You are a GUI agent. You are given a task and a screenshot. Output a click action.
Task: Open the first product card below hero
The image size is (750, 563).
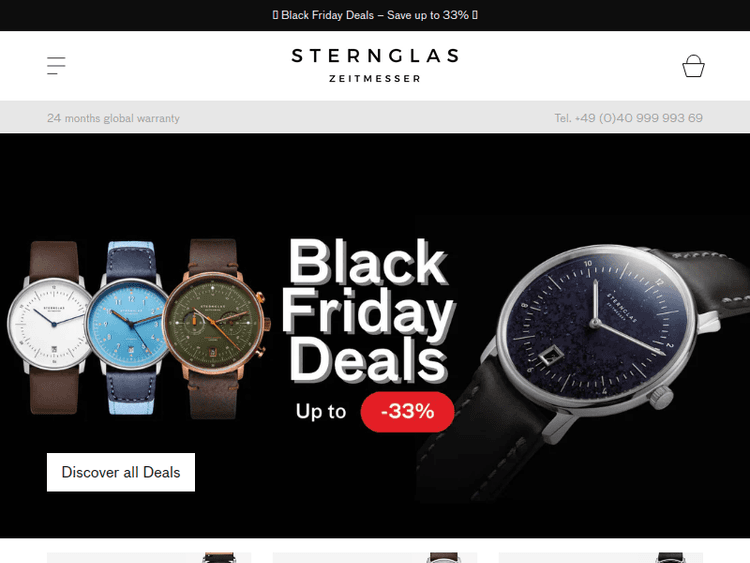point(149,557)
